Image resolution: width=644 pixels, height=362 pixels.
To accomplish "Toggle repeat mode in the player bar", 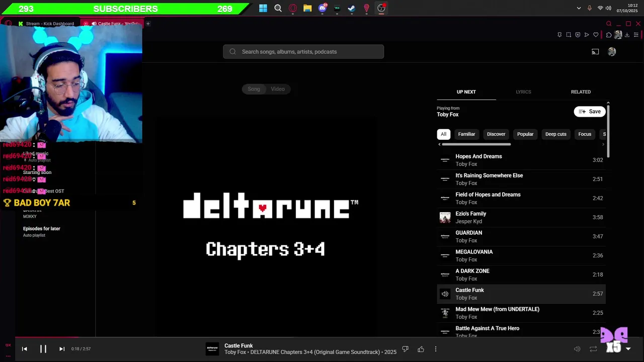I will 593,349.
